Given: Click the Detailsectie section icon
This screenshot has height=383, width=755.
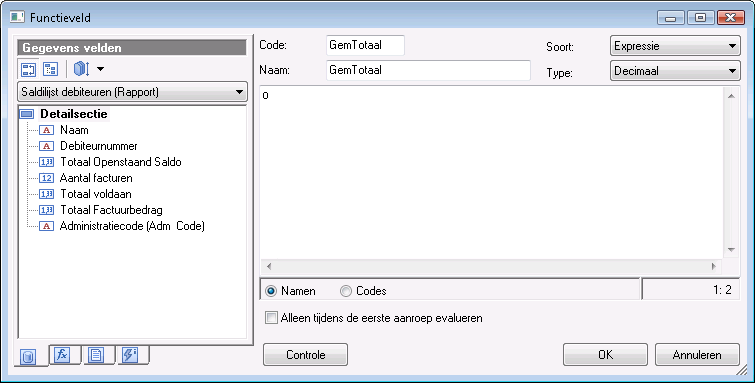Looking at the screenshot, I should [x=27, y=115].
